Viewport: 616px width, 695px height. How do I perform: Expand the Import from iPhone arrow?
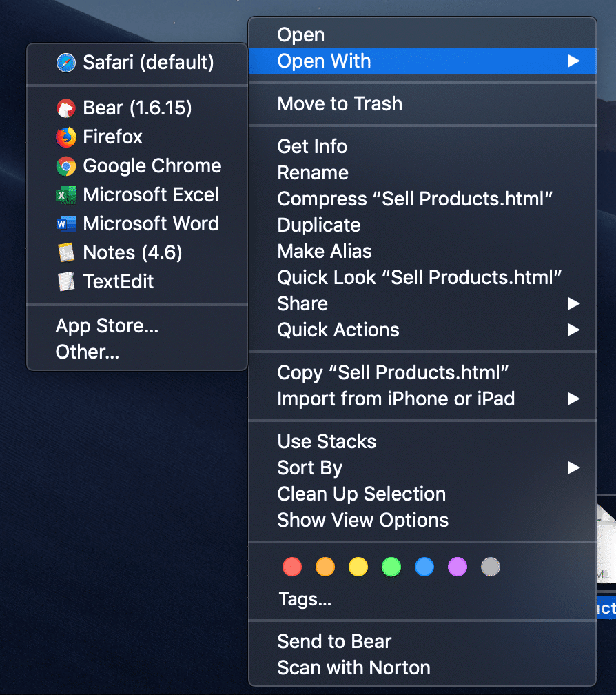[574, 399]
